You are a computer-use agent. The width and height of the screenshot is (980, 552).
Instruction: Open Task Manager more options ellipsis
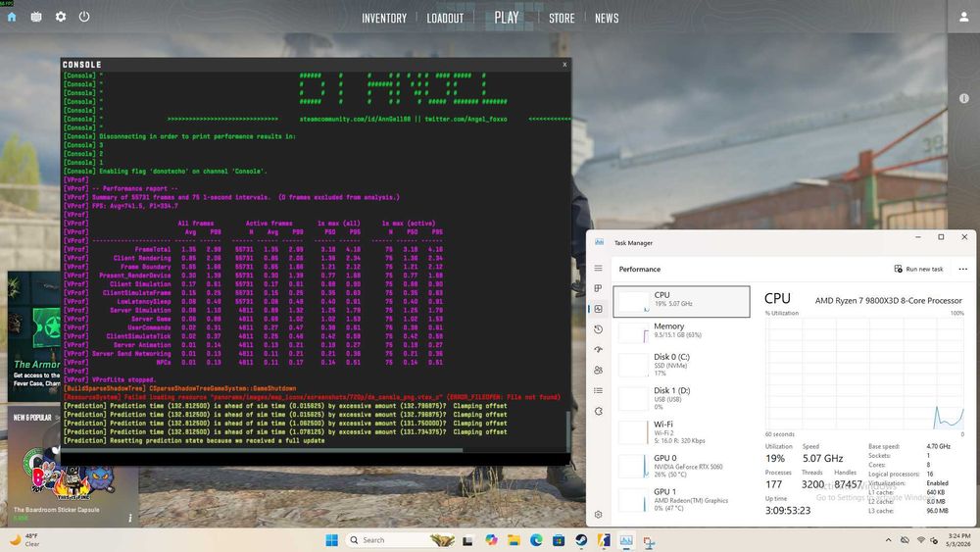(x=962, y=269)
